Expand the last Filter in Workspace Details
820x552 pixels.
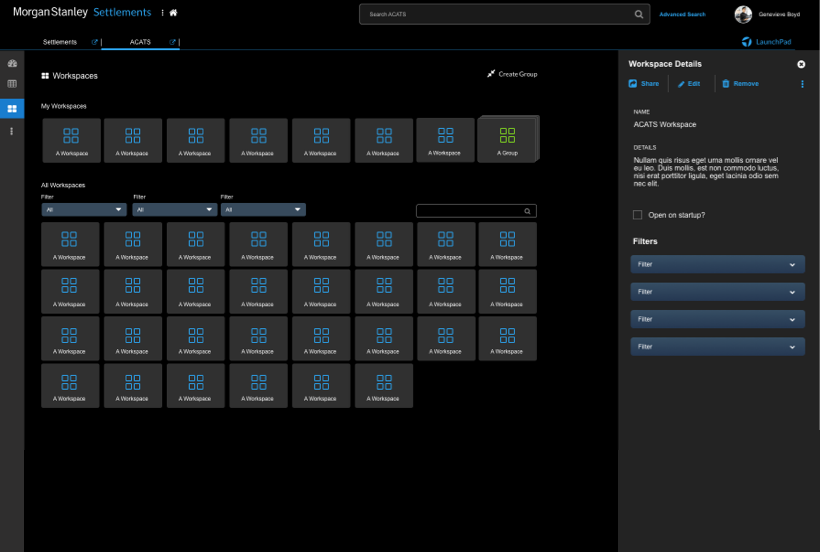point(717,346)
